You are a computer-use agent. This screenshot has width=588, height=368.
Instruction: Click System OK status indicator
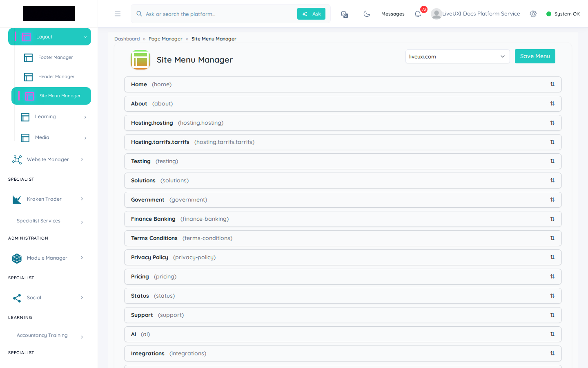click(x=563, y=14)
